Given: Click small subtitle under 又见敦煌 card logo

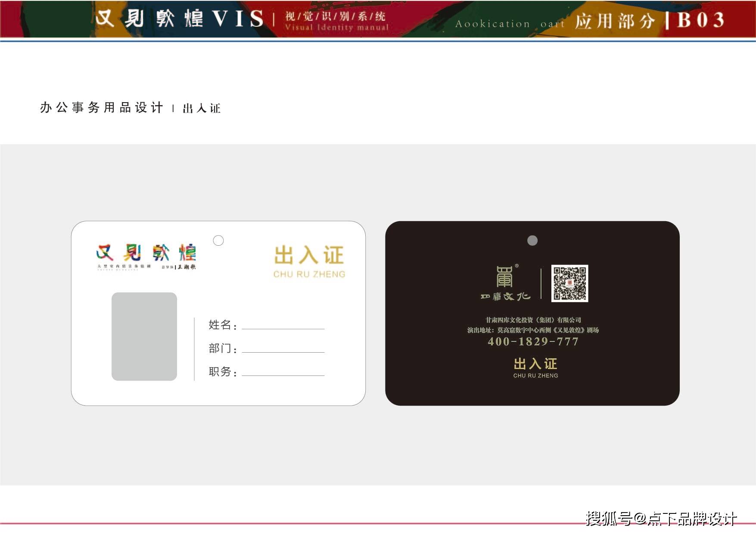Looking at the screenshot, I should (146, 267).
